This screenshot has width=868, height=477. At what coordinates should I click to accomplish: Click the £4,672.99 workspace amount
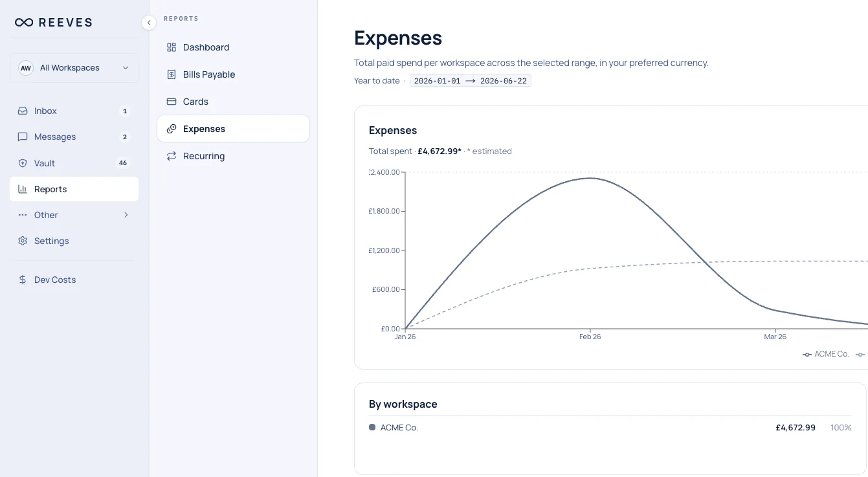[796, 428]
